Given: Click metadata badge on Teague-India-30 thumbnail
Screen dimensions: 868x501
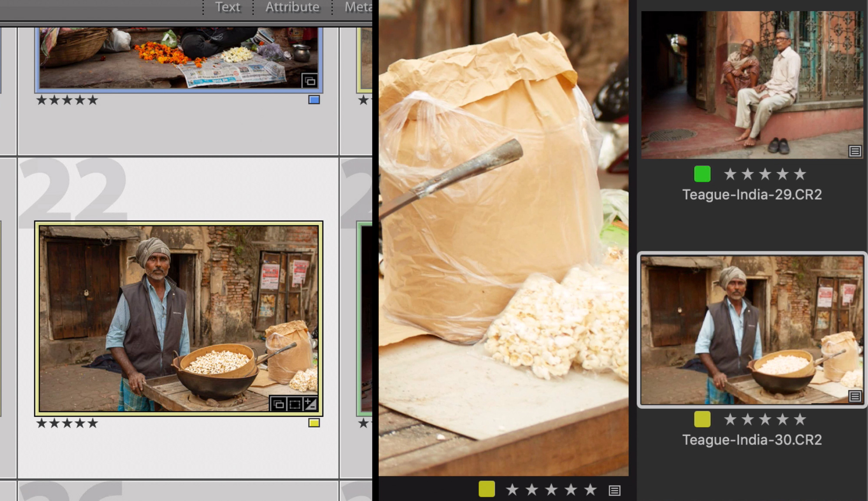Looking at the screenshot, I should (855, 396).
